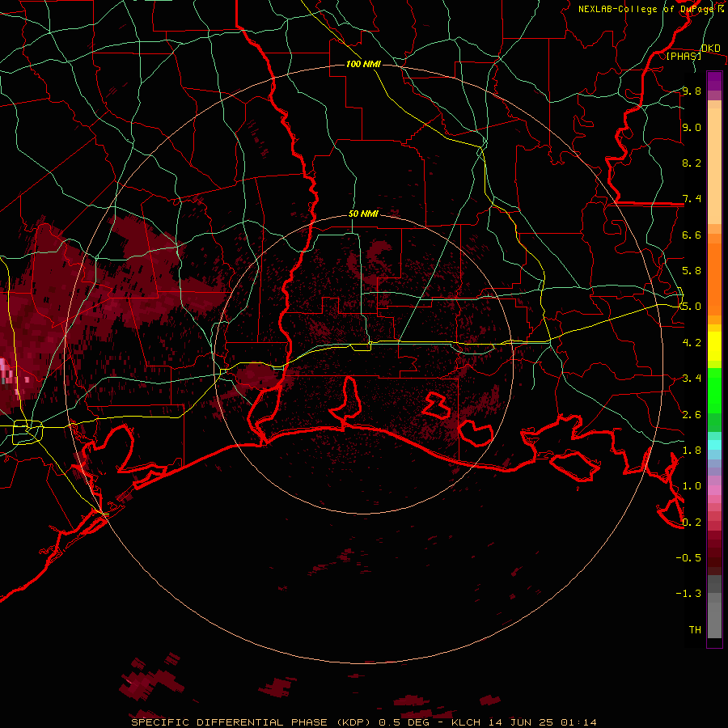Click the yellow segment of the color bar
728x728 pixels.
pyautogui.click(x=714, y=346)
